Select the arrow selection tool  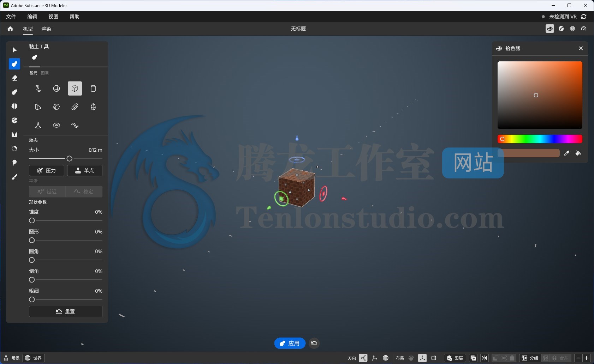(x=14, y=50)
